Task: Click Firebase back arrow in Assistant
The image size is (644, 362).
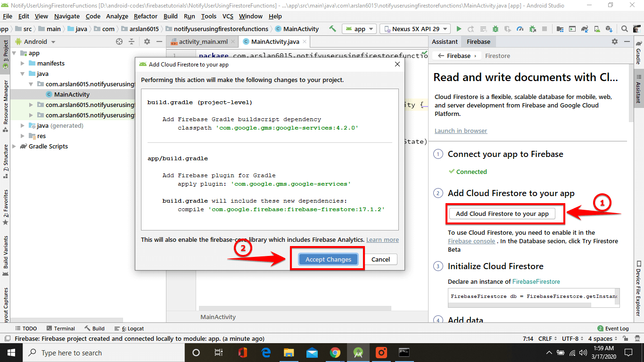Action: coord(441,56)
